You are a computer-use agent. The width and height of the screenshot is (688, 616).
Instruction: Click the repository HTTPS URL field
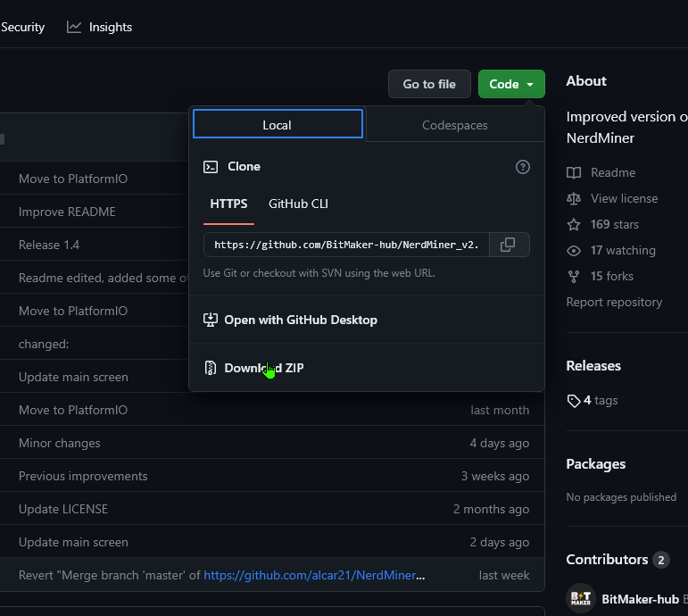pyautogui.click(x=346, y=245)
